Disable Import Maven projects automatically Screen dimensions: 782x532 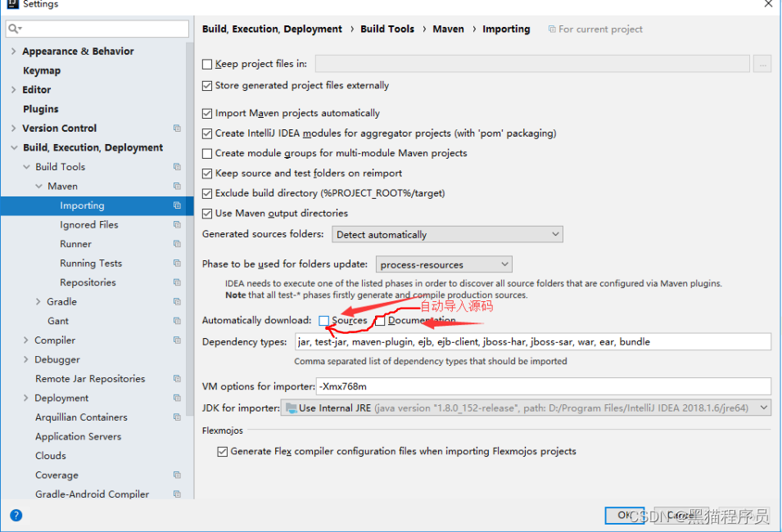coord(207,114)
